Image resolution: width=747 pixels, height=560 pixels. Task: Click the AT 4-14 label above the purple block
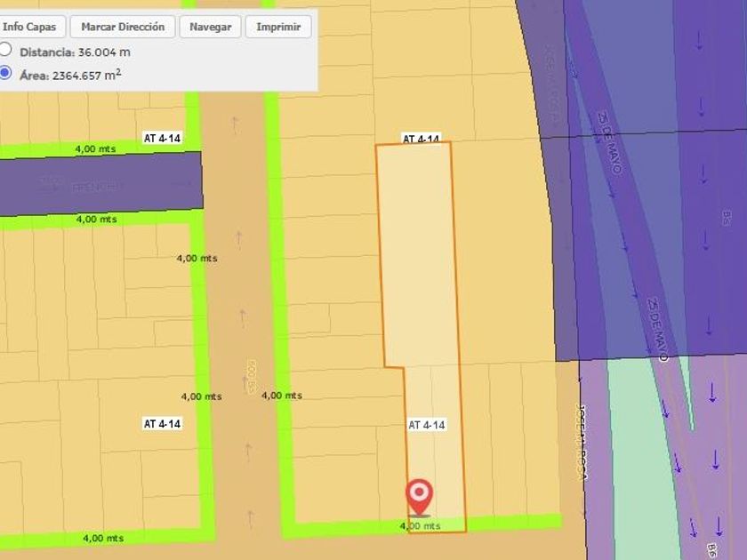163,138
